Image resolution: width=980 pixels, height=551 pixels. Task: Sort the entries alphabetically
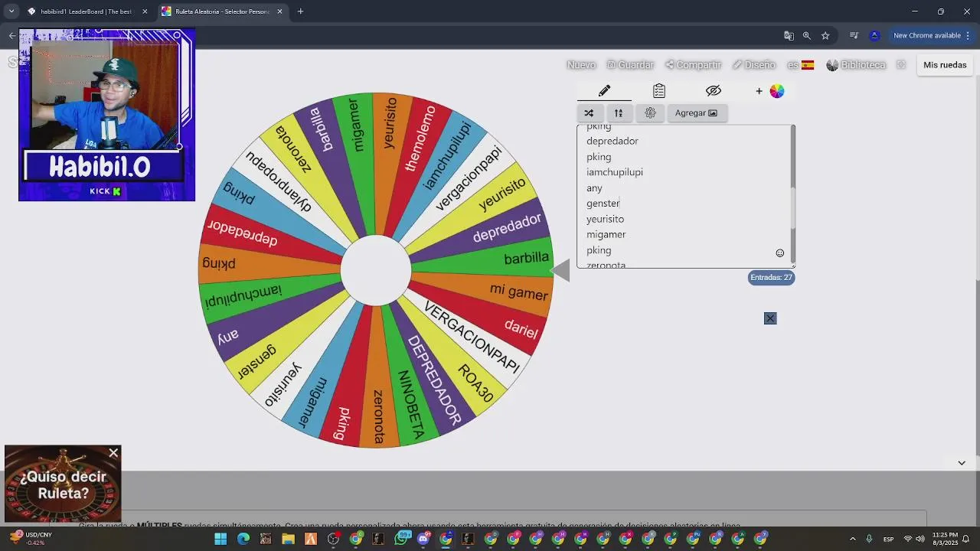pos(619,112)
